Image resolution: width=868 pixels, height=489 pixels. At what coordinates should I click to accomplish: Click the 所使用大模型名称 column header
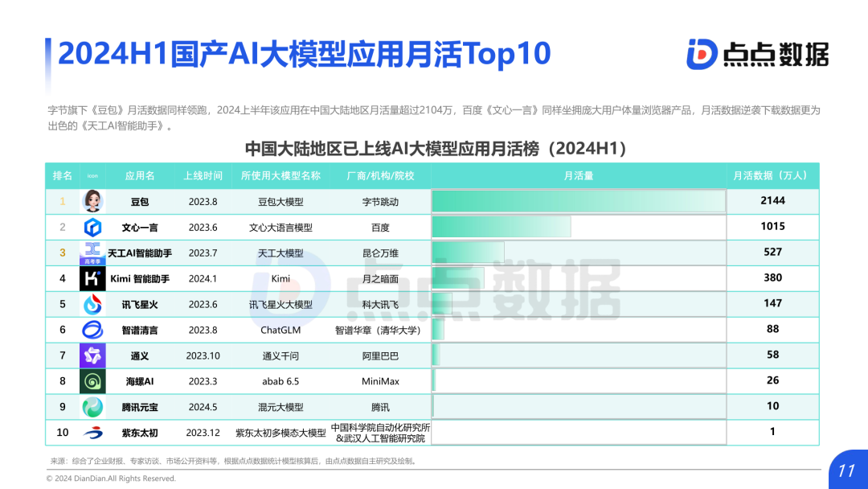(280, 175)
